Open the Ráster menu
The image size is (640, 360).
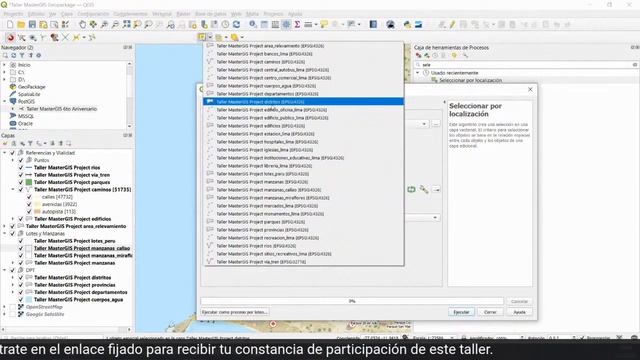click(x=183, y=14)
